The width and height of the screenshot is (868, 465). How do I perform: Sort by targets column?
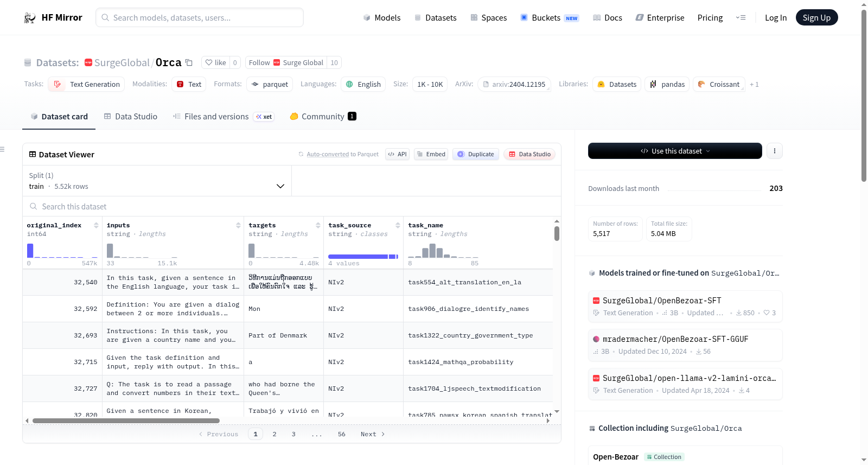[x=318, y=225]
